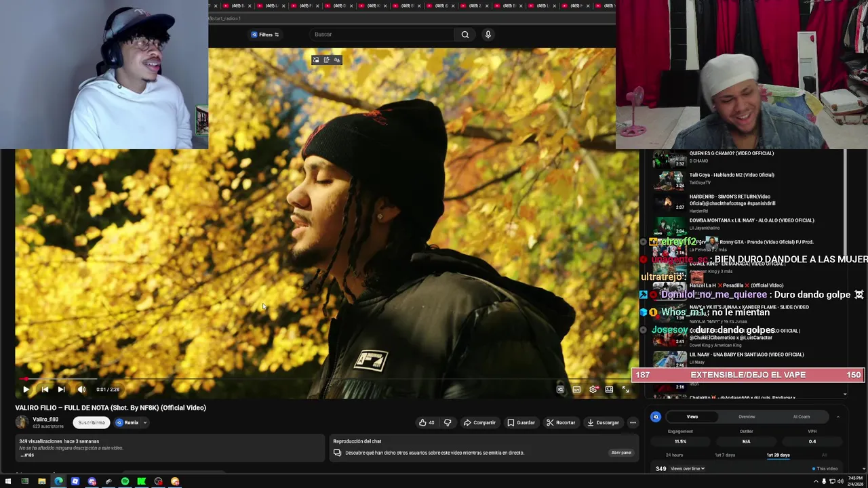Start voice search with microphone icon
The height and width of the screenshot is (488, 868).
[x=488, y=35]
